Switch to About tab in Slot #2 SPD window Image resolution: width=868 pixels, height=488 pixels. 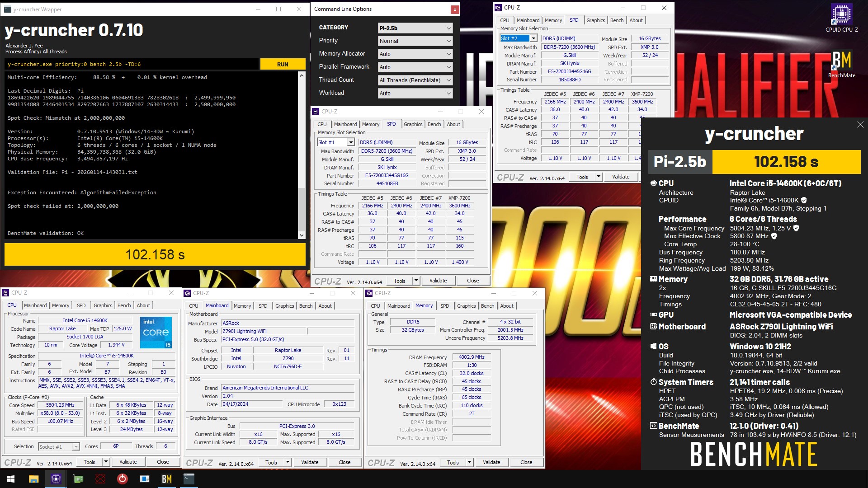(x=636, y=20)
